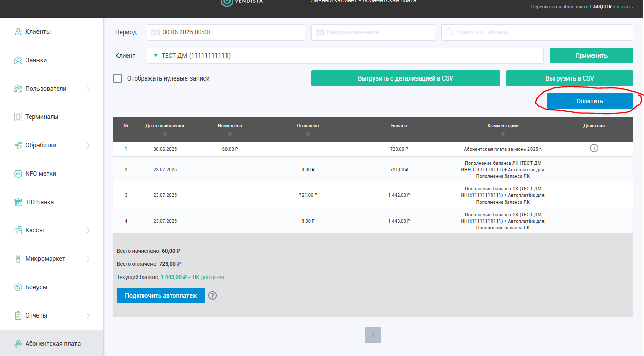This screenshot has height=356, width=644.
Task: Click the Действия column header
Action: pyautogui.click(x=594, y=126)
